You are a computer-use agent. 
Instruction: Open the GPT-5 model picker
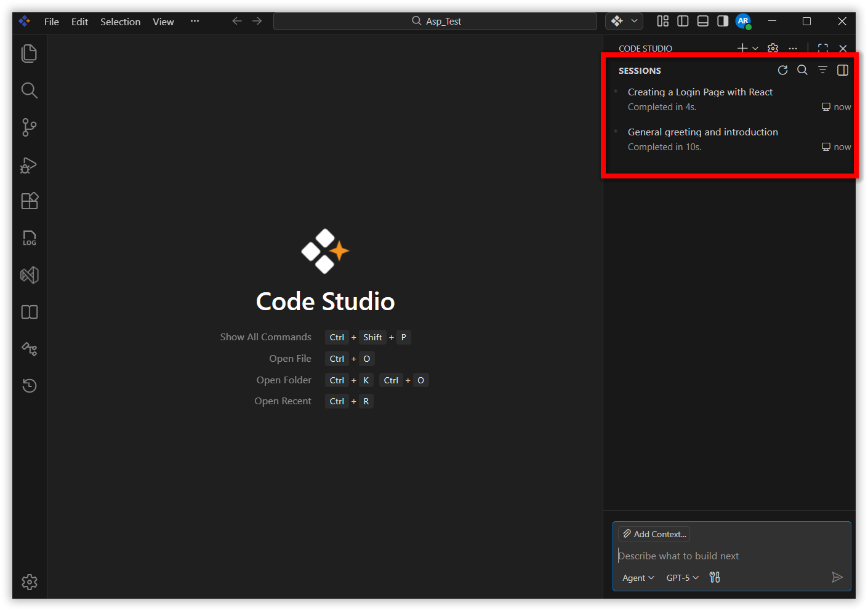point(682,578)
